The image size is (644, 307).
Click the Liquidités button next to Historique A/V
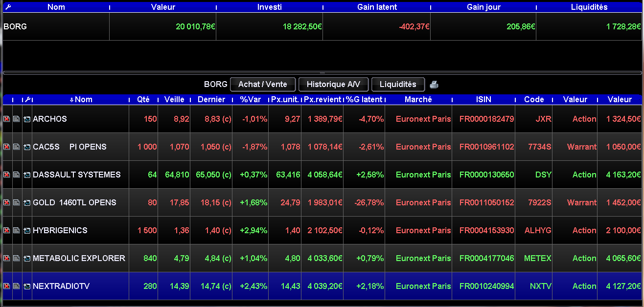(x=398, y=85)
